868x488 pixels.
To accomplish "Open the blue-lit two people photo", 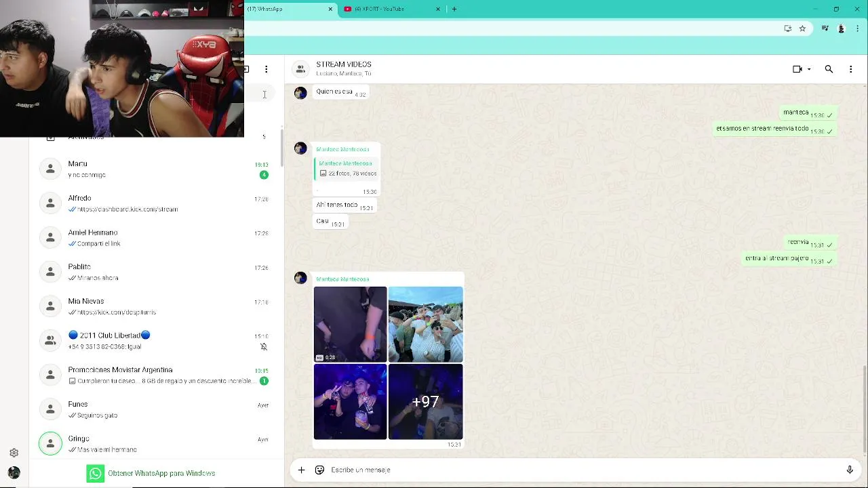I will click(x=350, y=402).
